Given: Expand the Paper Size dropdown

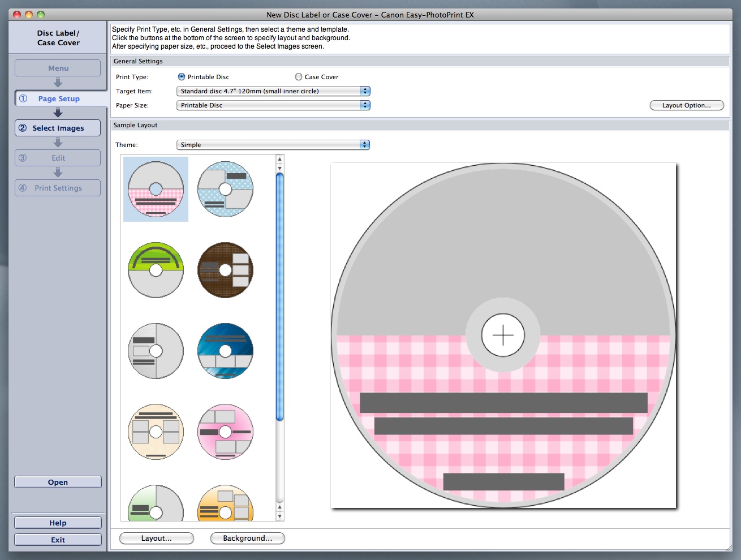Looking at the screenshot, I should 273,105.
